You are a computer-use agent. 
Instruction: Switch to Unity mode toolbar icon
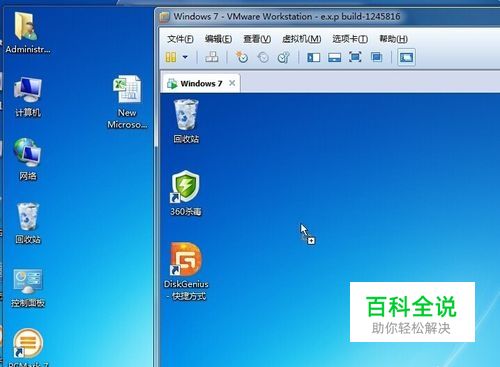376,57
